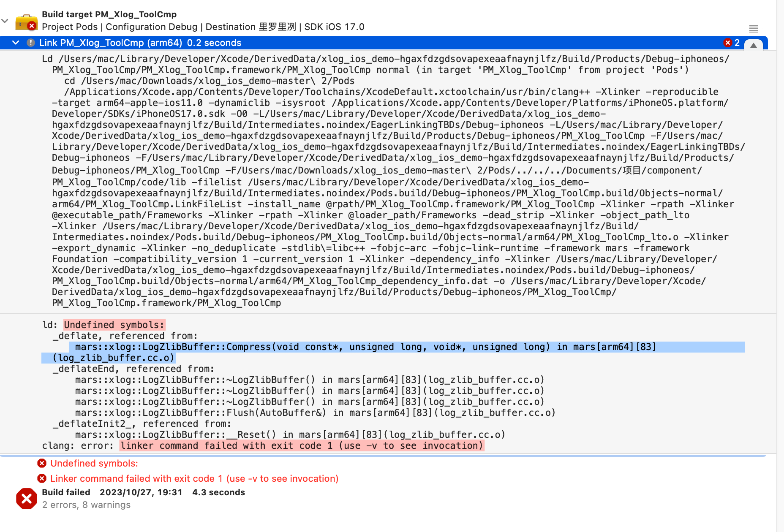Click the 2 errors, 8 warnings summary text

pyautogui.click(x=86, y=505)
